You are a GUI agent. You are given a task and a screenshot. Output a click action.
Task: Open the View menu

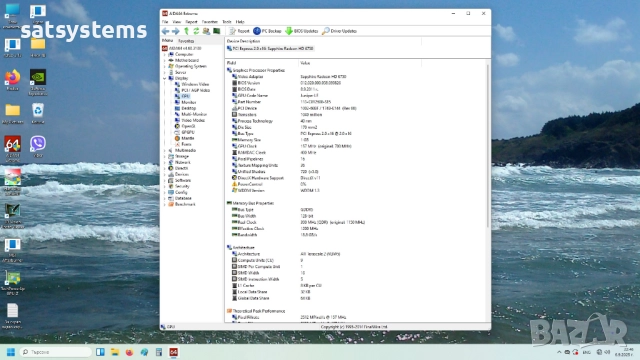177,22
